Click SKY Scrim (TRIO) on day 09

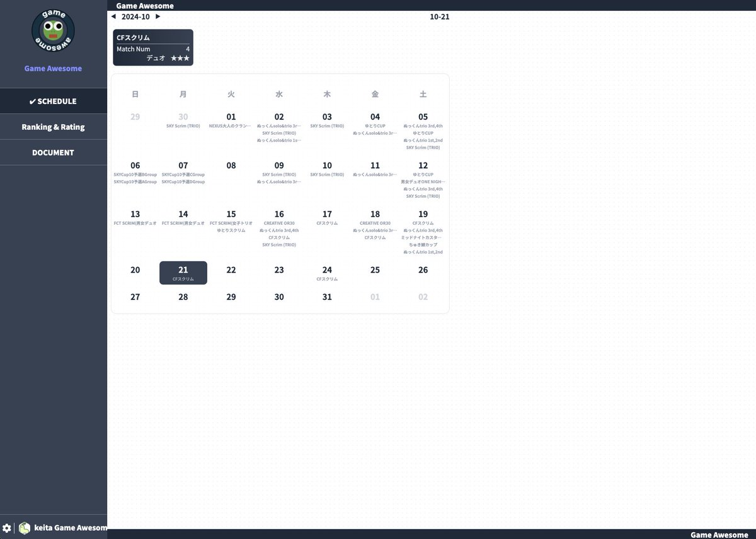point(279,174)
